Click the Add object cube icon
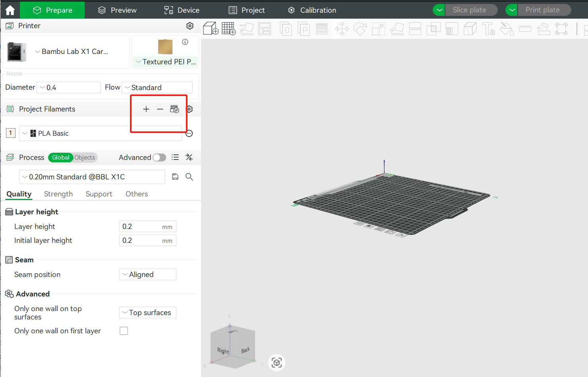The height and width of the screenshot is (377, 588). pyautogui.click(x=211, y=29)
